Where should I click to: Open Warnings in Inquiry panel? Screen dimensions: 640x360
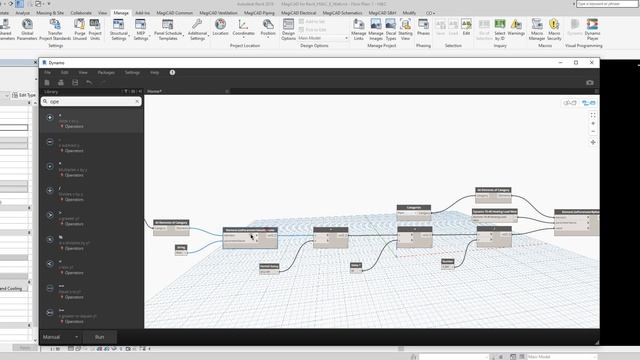pyautogui.click(x=516, y=27)
